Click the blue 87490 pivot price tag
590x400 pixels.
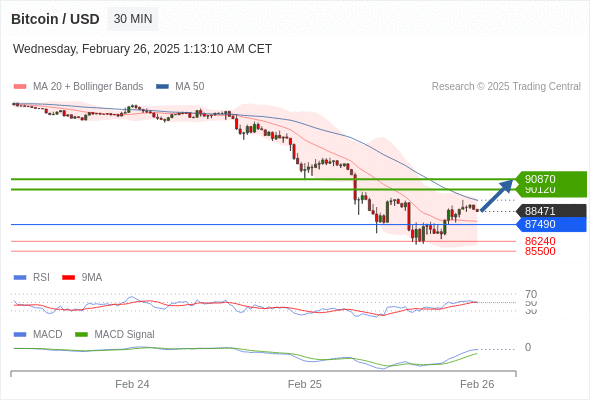(x=551, y=224)
